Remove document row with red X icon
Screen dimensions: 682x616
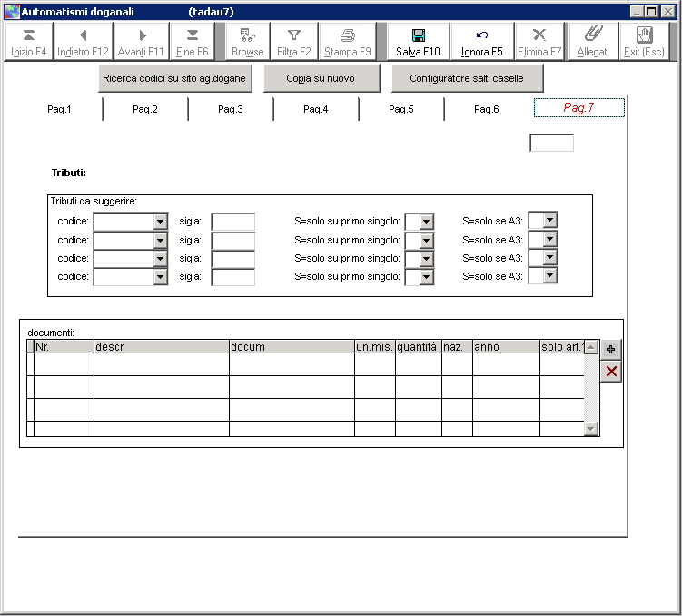(610, 371)
